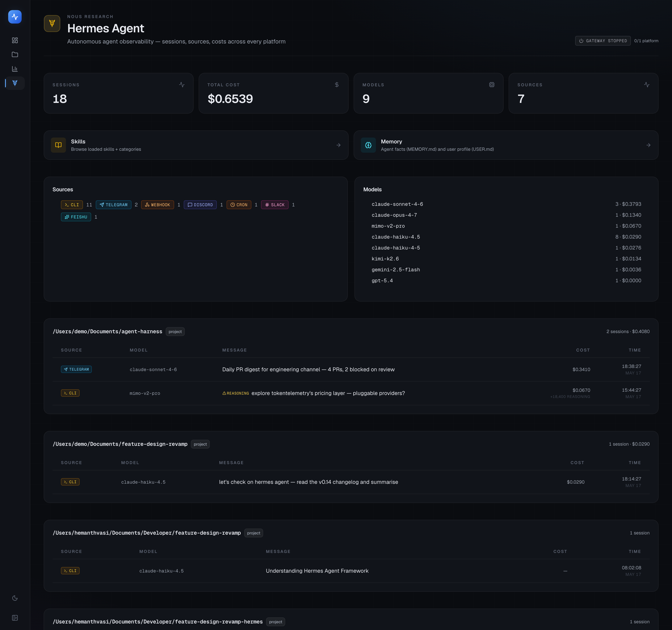Open the Memory card arrow
Viewport: 672px width, 630px height.
[x=648, y=145]
